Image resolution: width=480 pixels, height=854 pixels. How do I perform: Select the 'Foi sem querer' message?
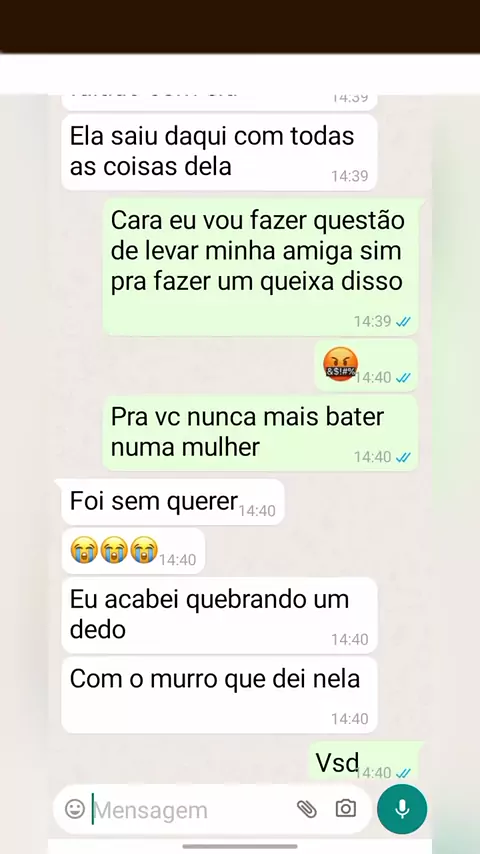[x=173, y=502]
